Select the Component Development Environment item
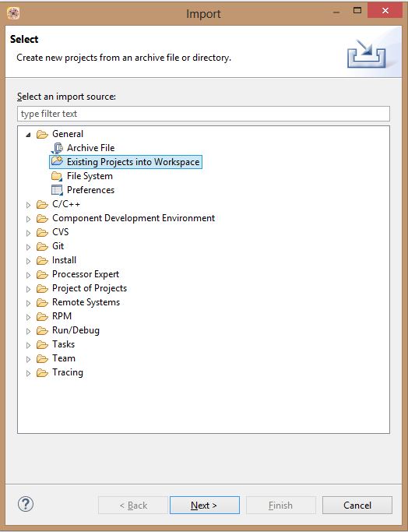408x532 pixels. [x=133, y=218]
